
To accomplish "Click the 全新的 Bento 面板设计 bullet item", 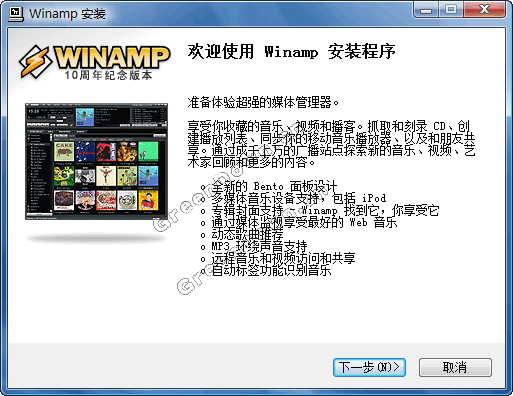I will pos(274,187).
